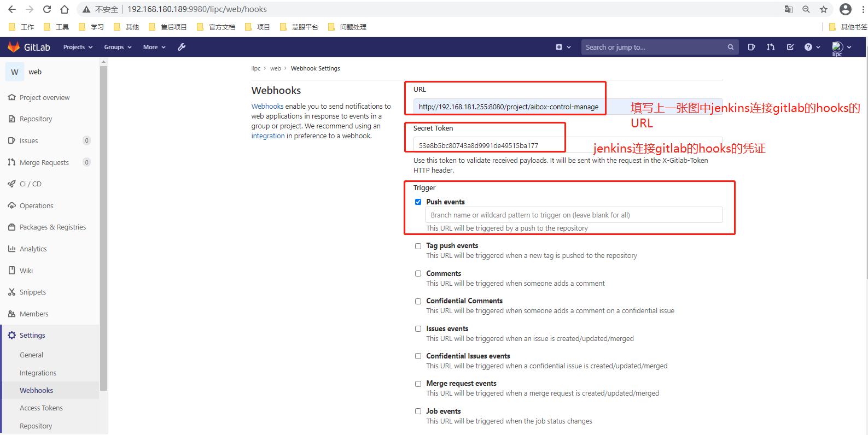The image size is (868, 435).
Task: Open the to-do list icon
Action: click(x=790, y=47)
